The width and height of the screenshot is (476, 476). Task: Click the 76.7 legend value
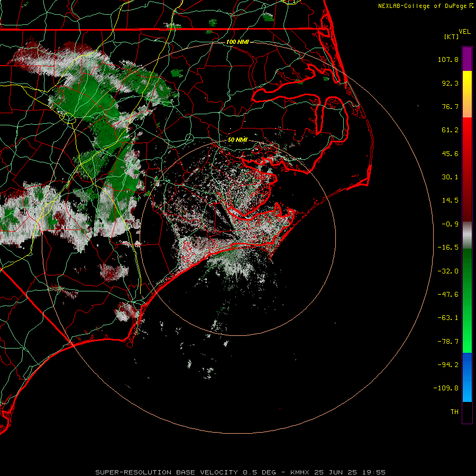click(450, 106)
